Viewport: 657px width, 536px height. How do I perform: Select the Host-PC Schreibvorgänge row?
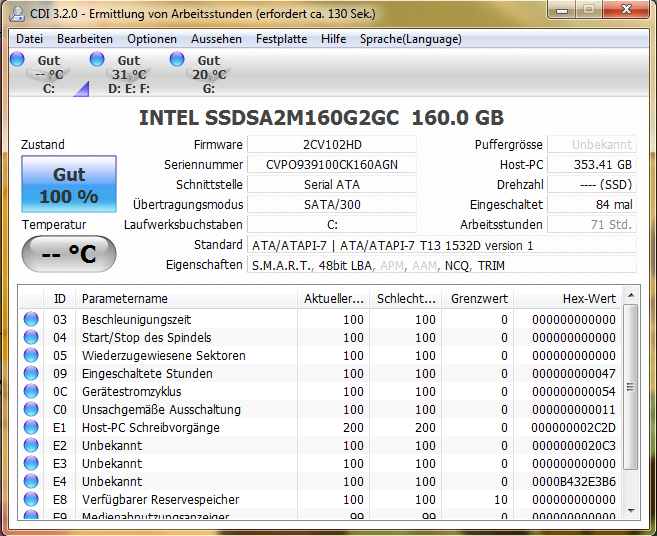[320, 427]
